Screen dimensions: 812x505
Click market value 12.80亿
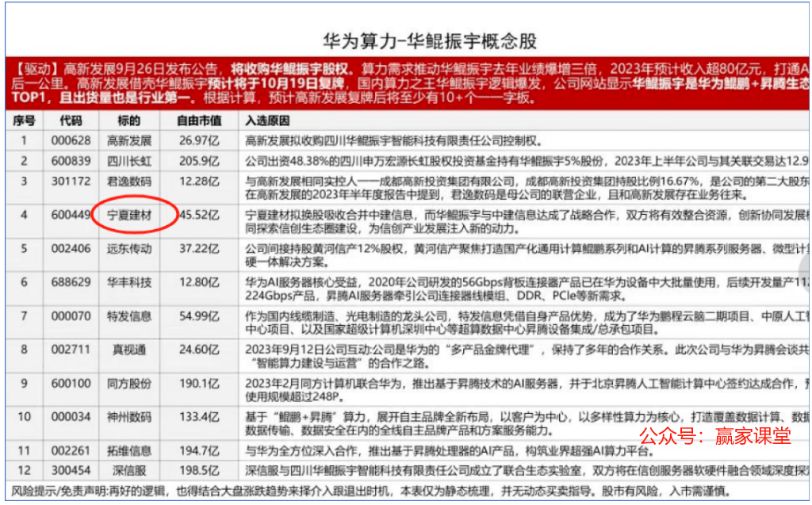[x=199, y=282]
